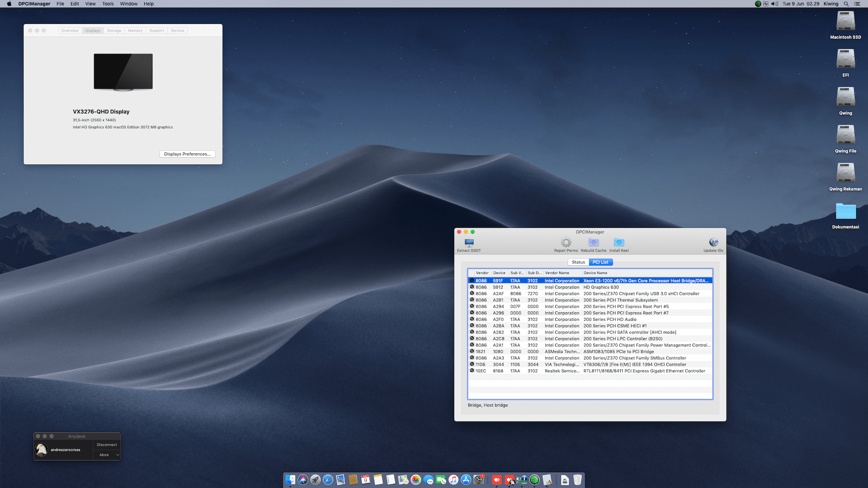Switch to the Status tab
The width and height of the screenshot is (868, 488).
click(578, 262)
